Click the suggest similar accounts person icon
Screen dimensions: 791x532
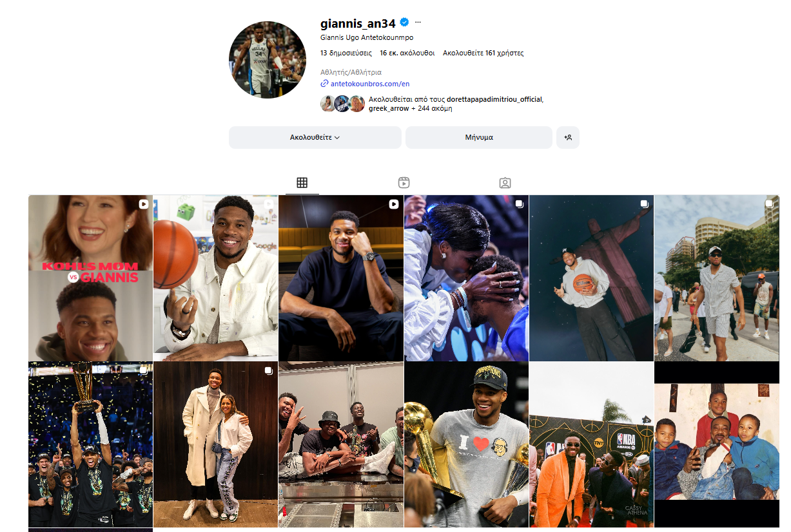[x=568, y=137]
